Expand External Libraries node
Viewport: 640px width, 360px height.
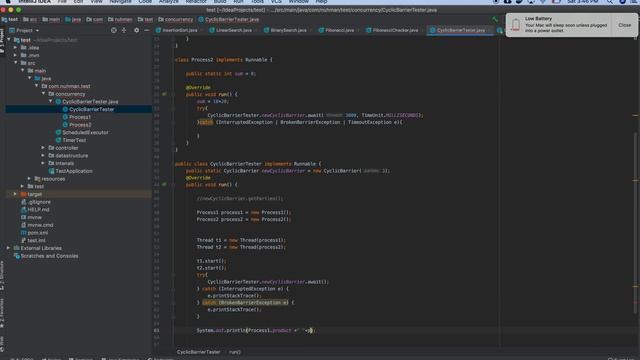tap(9, 248)
